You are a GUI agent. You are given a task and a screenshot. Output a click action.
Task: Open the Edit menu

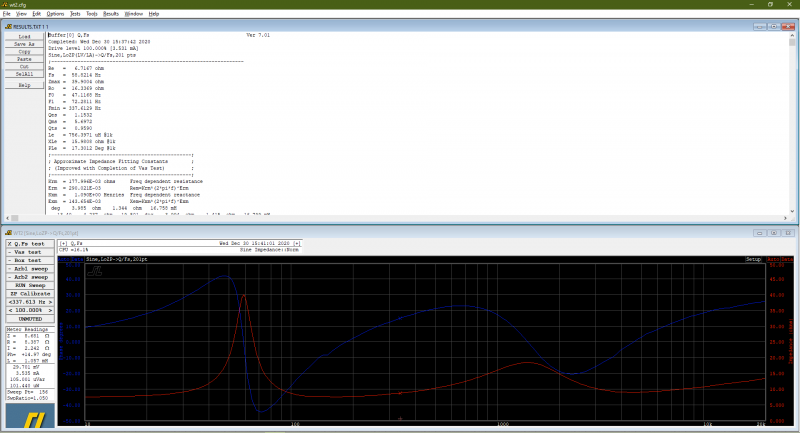[37, 14]
